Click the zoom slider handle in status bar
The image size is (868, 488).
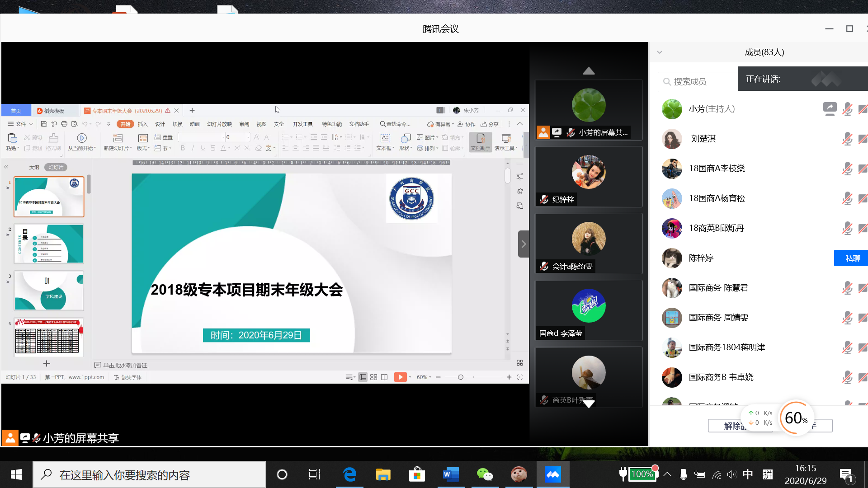pyautogui.click(x=461, y=377)
